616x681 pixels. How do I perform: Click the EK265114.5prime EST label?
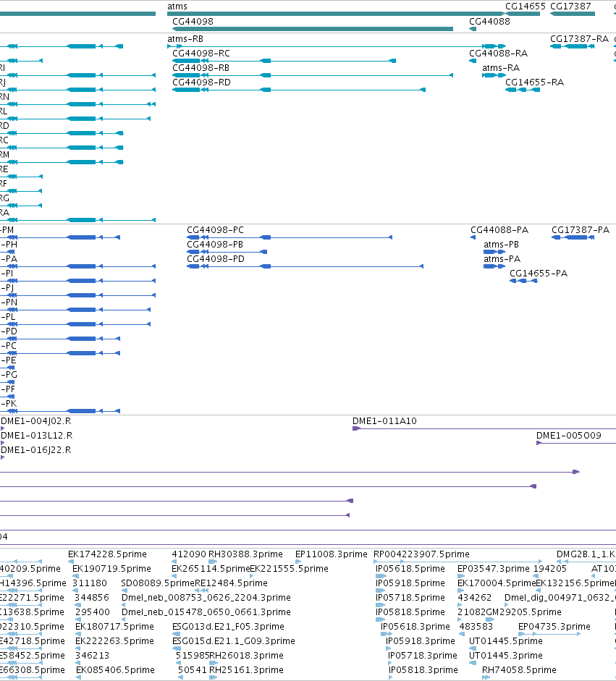211,569
